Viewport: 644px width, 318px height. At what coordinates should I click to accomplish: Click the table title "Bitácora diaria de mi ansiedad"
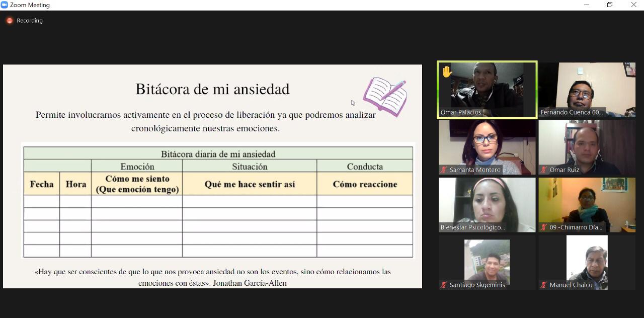pyautogui.click(x=218, y=154)
